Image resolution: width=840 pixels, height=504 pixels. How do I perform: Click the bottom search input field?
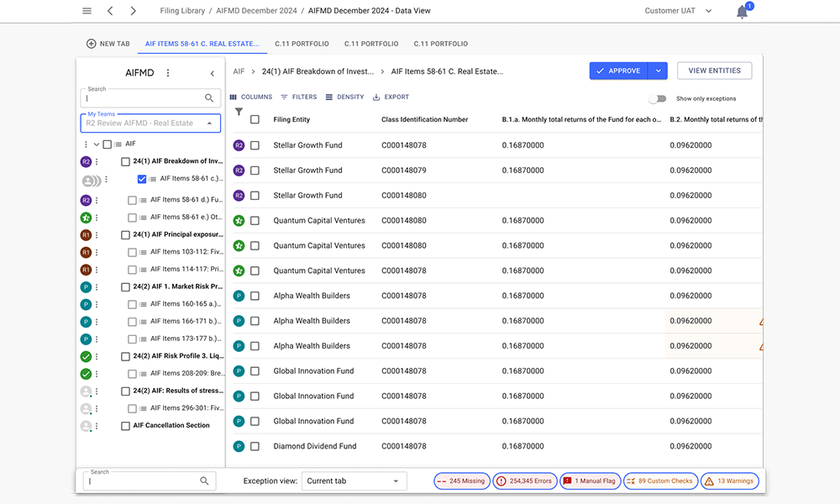(x=143, y=481)
